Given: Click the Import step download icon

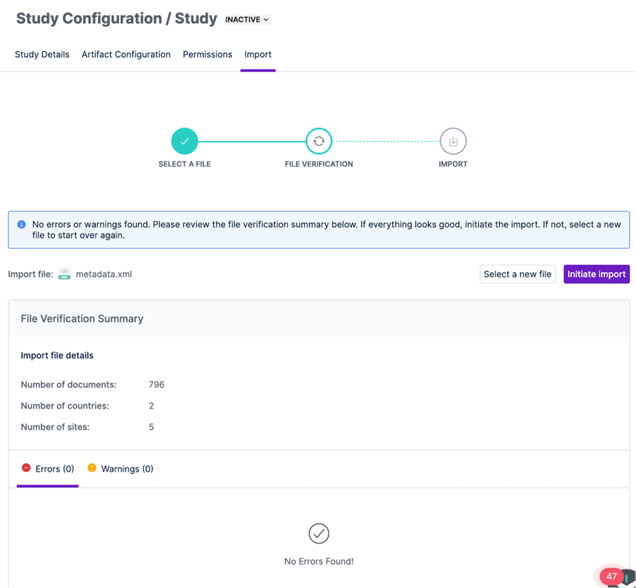Looking at the screenshot, I should pyautogui.click(x=453, y=141).
